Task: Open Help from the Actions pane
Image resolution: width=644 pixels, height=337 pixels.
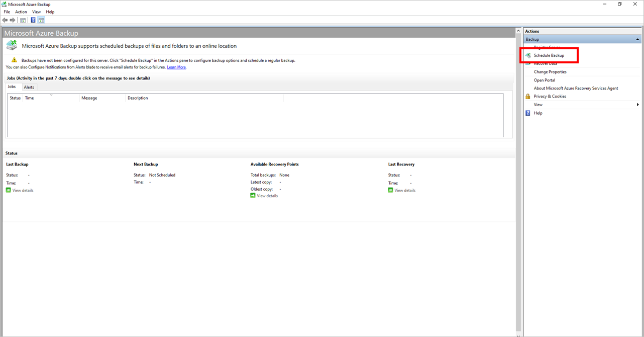Action: point(538,113)
